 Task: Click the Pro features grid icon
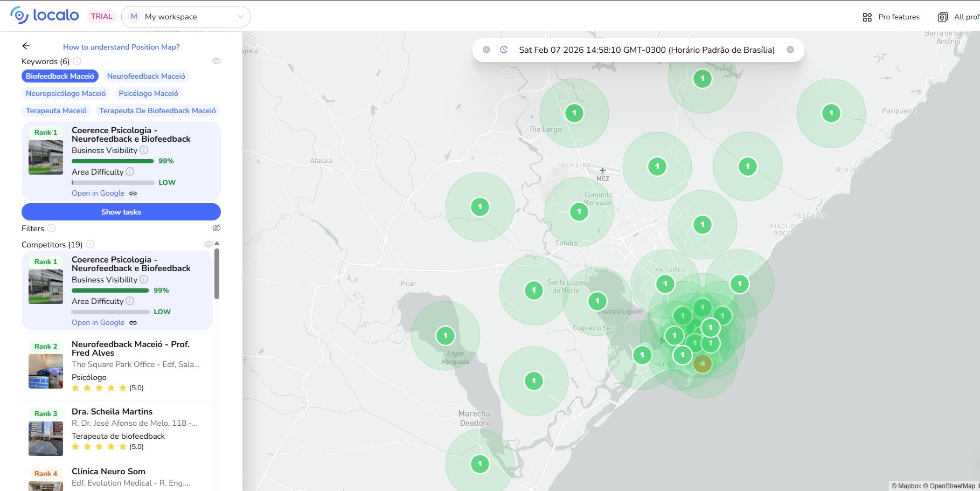pos(867,17)
